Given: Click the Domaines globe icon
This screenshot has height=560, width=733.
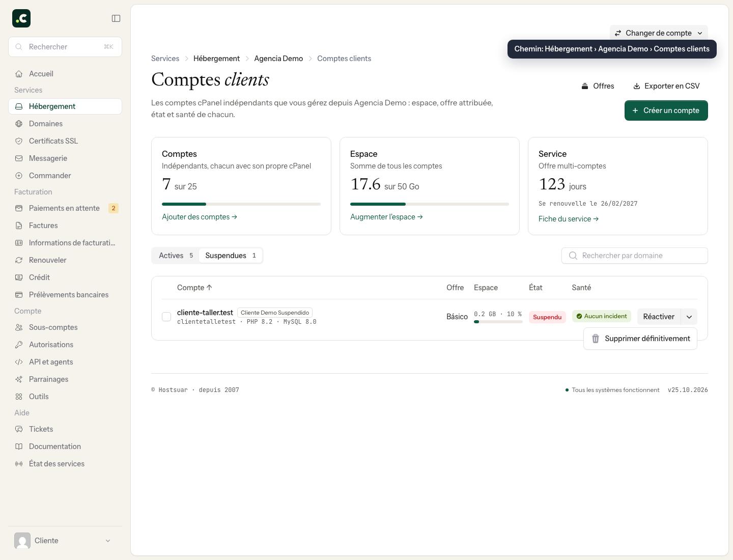Looking at the screenshot, I should 19,124.
